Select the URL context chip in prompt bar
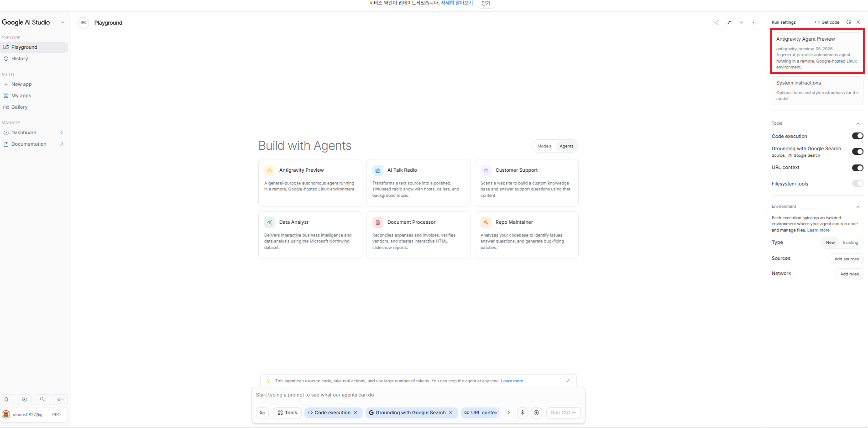The width and height of the screenshot is (868, 428). (x=482, y=412)
